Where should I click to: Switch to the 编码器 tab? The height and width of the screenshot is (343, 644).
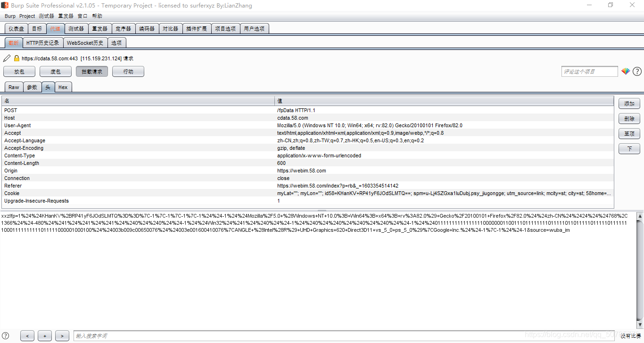(x=147, y=29)
